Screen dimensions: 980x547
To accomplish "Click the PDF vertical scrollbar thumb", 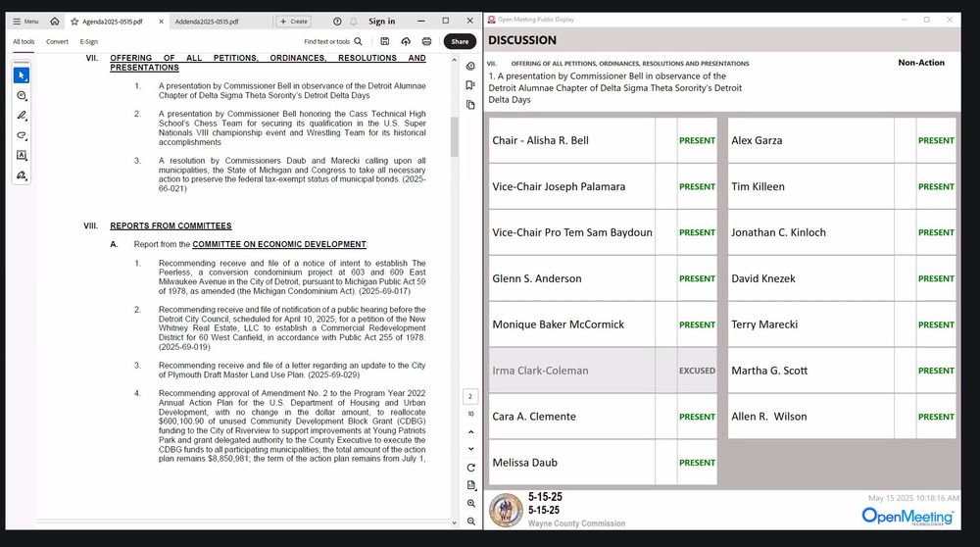I will [455, 136].
